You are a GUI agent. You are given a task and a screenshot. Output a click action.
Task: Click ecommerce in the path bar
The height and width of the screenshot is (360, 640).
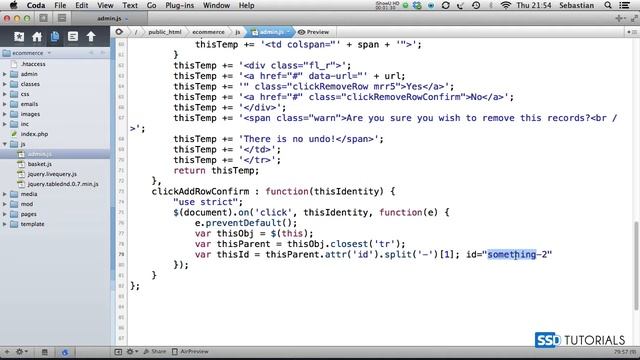pos(208,32)
